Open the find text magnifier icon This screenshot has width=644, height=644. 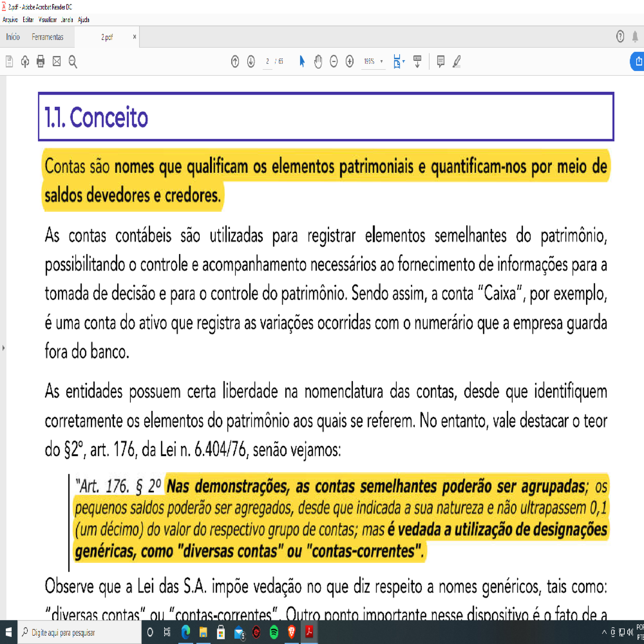coord(73,61)
